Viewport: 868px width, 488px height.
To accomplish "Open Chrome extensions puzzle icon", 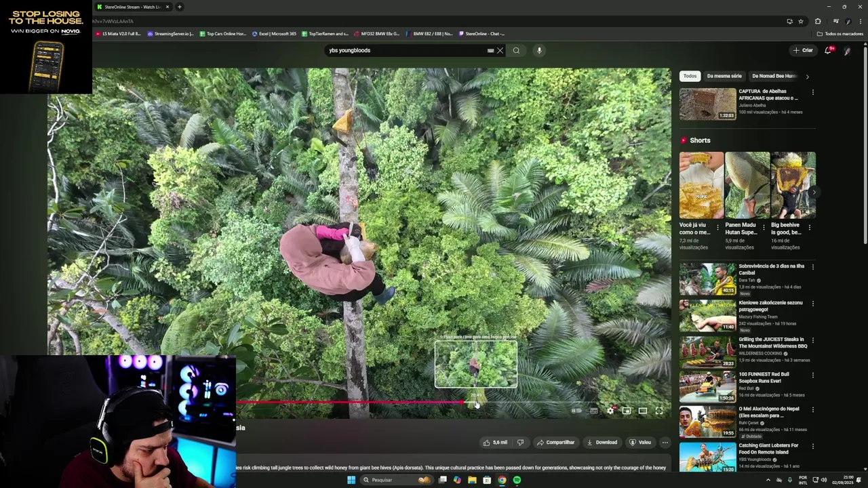I will click(818, 21).
